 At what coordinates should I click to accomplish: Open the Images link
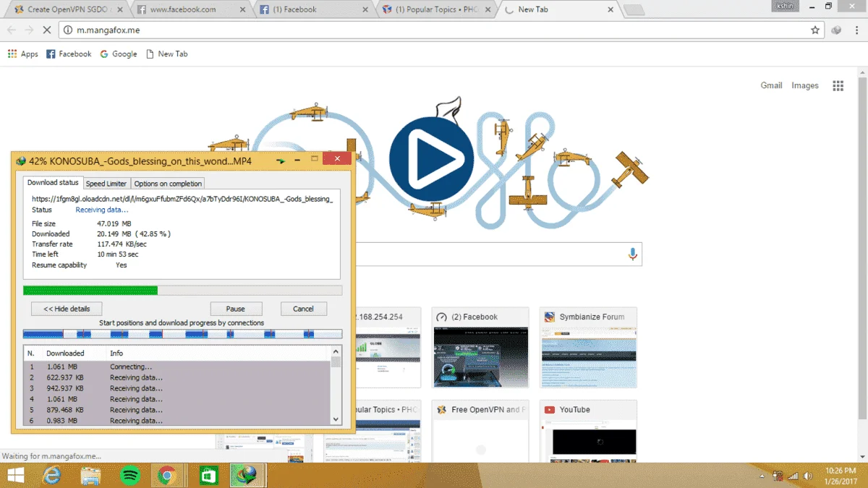point(805,85)
